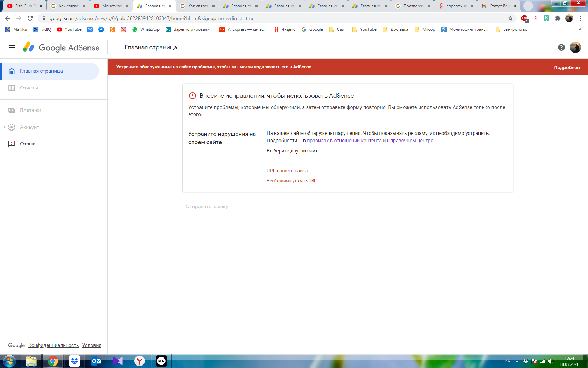Show more bookmarks with the chevron
This screenshot has width=588, height=368.
pos(580,29)
